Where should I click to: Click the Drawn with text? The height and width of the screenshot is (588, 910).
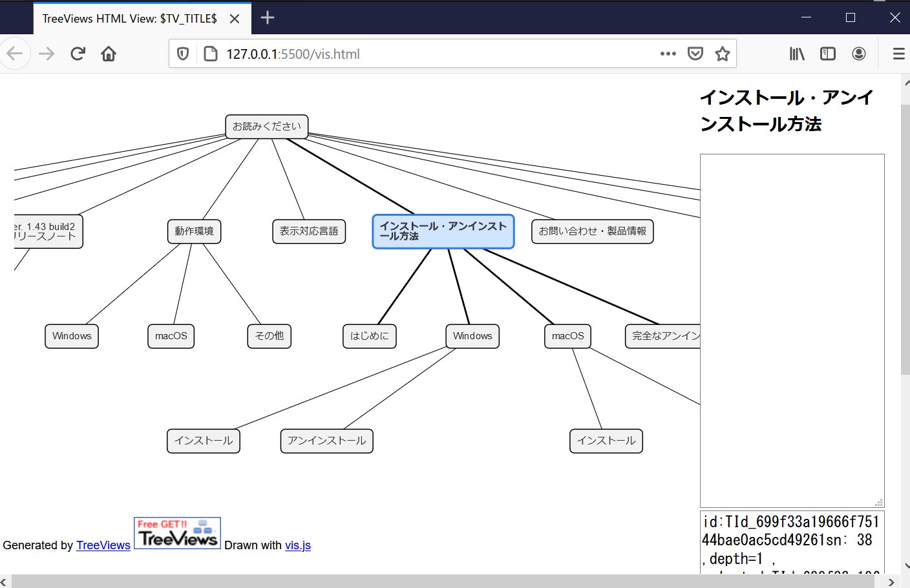253,545
